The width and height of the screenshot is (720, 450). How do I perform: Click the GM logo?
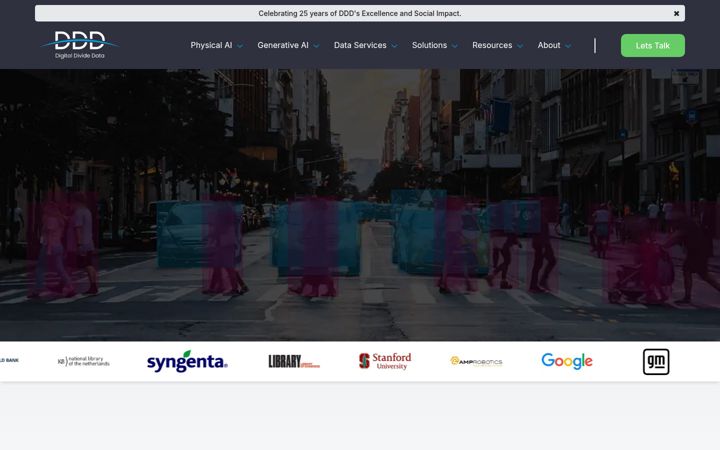[x=656, y=362]
